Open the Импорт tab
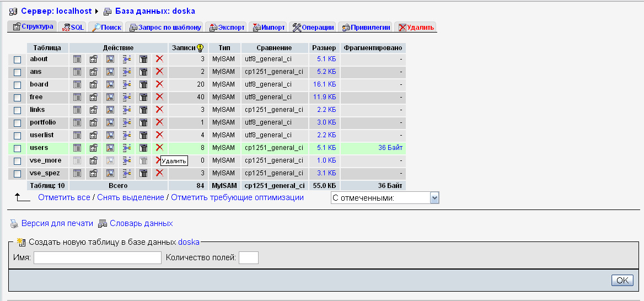Image resolution: width=644 pixels, height=301 pixels. (268, 28)
